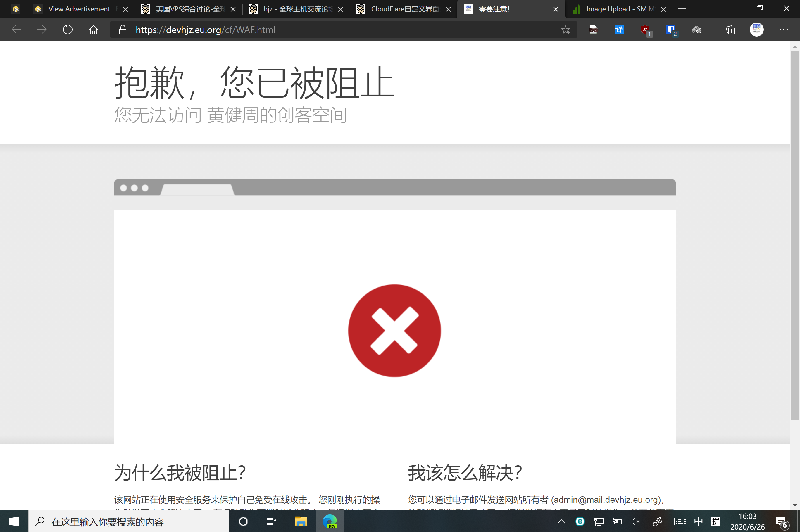Open the Collections panel

730,30
